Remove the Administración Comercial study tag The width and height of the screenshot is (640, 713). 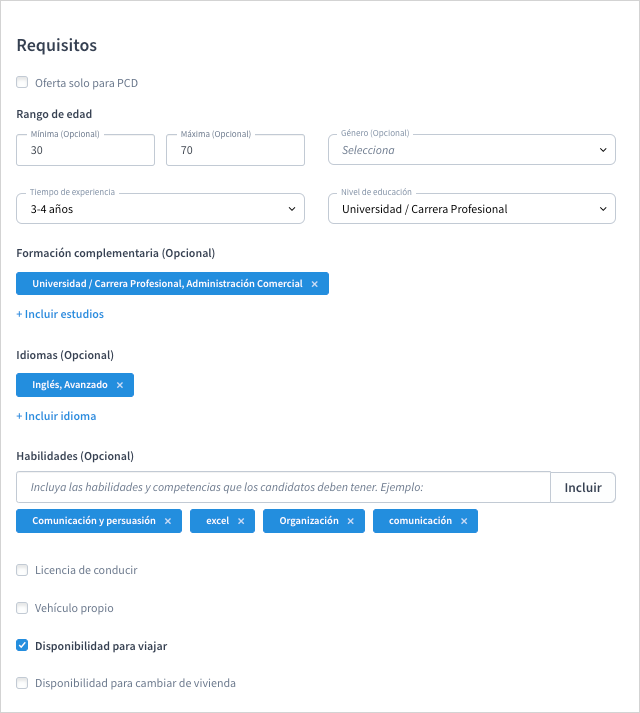click(x=314, y=284)
